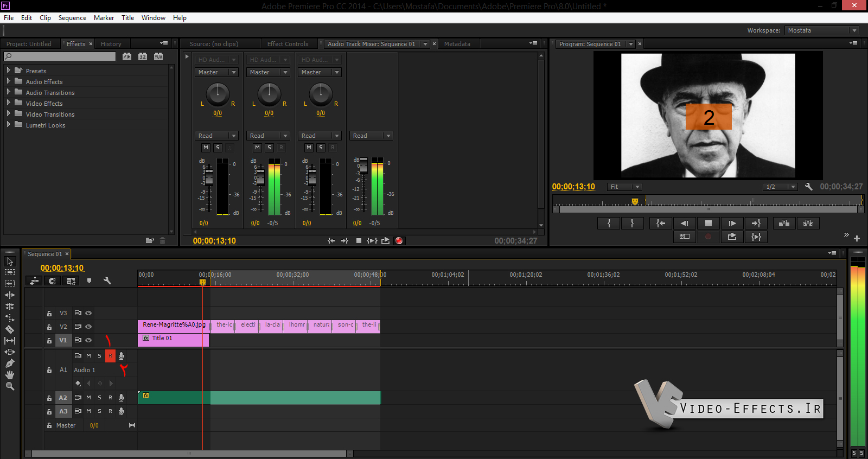Open the Marker menu
This screenshot has height=459, width=868.
coord(104,18)
